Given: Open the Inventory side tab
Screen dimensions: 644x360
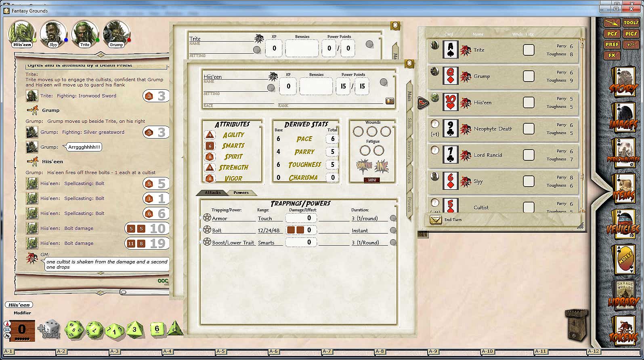Looking at the screenshot, I should point(409,149).
